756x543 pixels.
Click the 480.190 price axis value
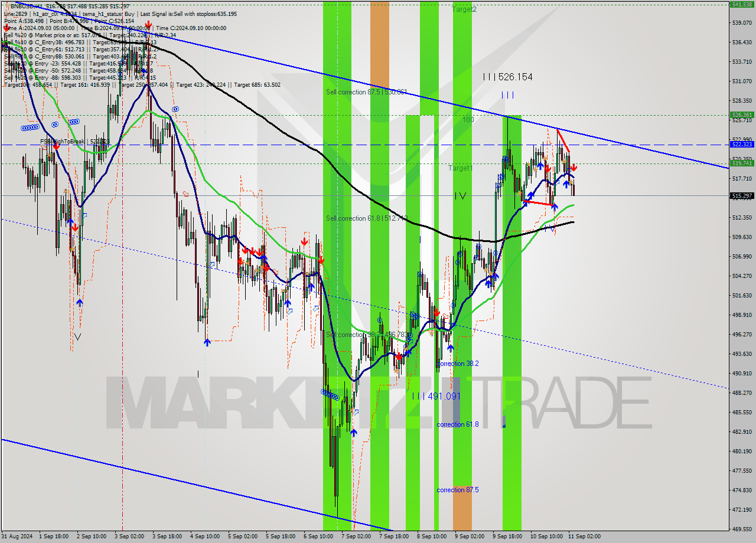coord(741,451)
